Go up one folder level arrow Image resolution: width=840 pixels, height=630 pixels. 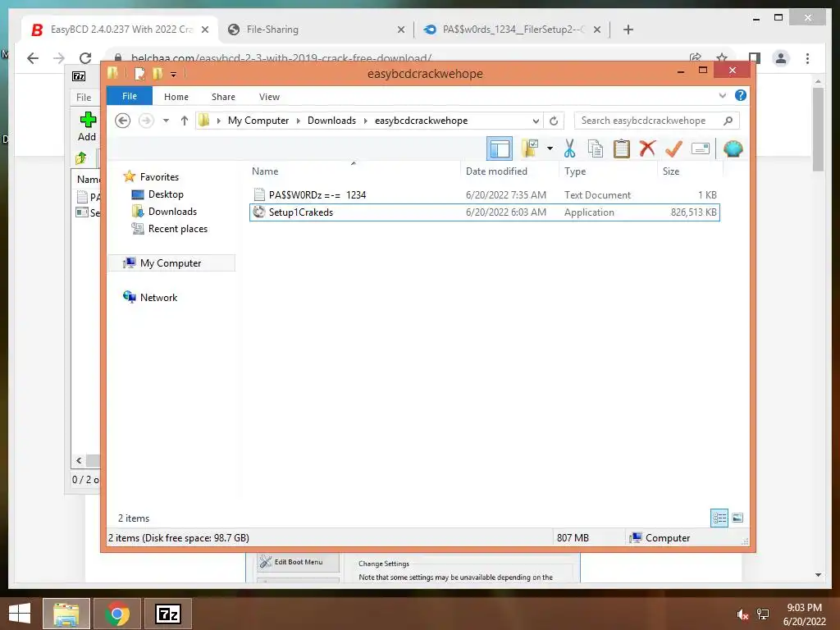(185, 121)
